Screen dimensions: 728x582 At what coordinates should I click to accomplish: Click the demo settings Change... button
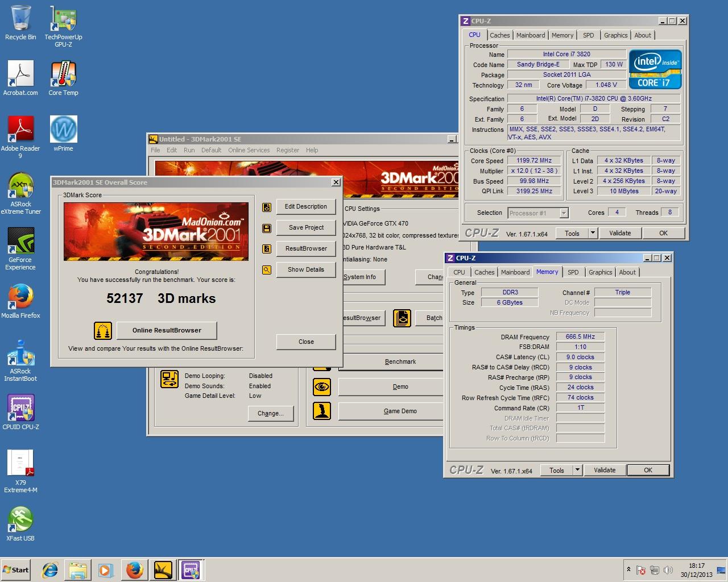point(271,413)
